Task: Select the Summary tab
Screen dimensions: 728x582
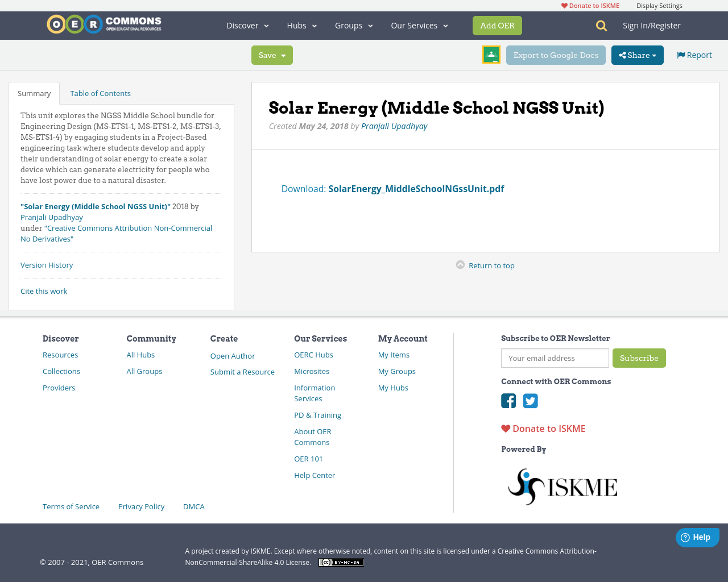Action: (34, 93)
